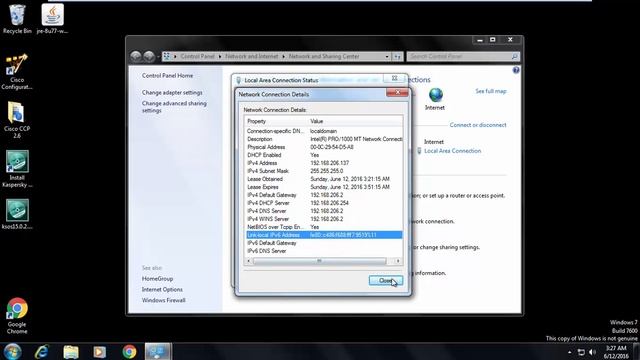
Task: Open the Recycle Bin desktop icon
Action: [x=17, y=19]
